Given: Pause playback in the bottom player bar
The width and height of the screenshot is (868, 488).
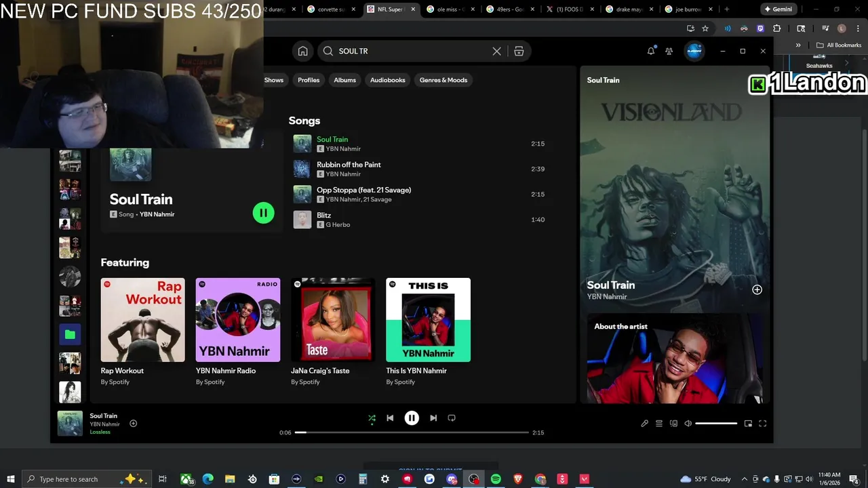Looking at the screenshot, I should 412,418.
